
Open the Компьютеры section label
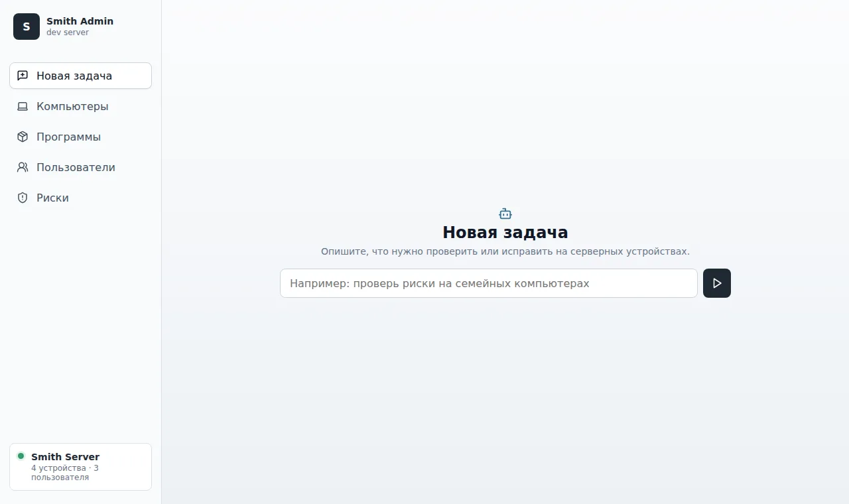(x=72, y=106)
